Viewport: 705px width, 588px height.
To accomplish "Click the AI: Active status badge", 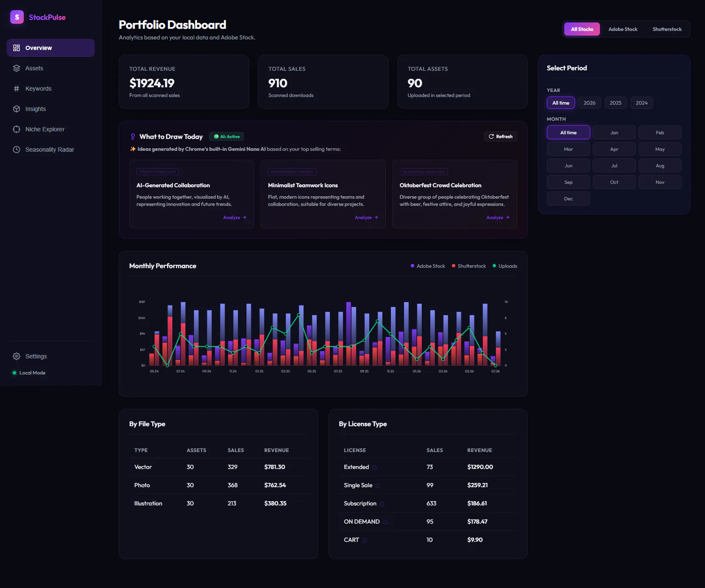I will point(226,136).
